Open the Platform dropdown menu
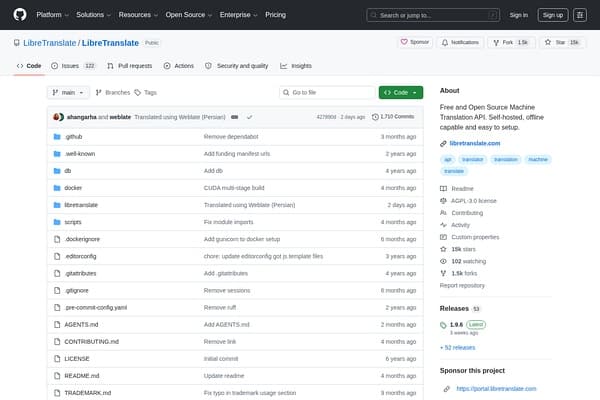This screenshot has height=400, width=600. click(x=52, y=15)
